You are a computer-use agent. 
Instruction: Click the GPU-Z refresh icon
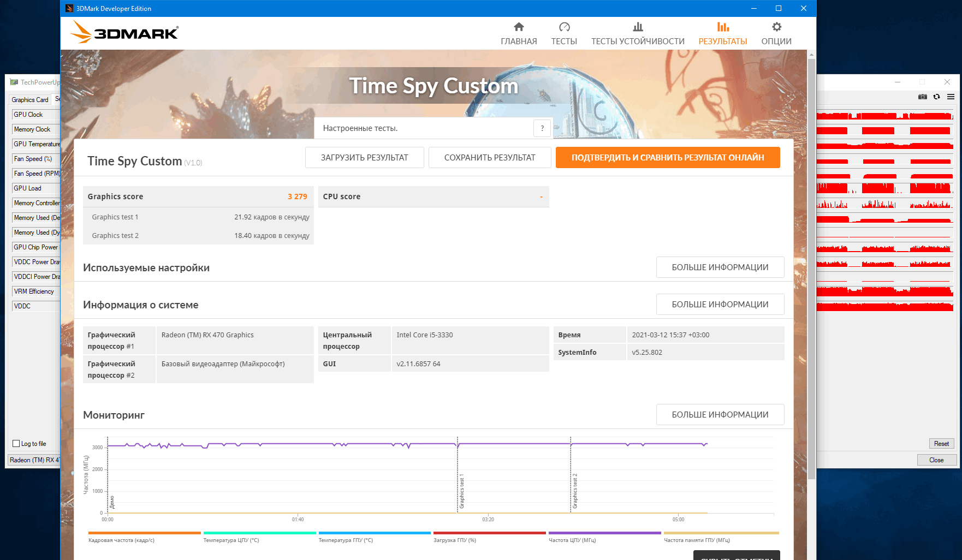pyautogui.click(x=937, y=97)
